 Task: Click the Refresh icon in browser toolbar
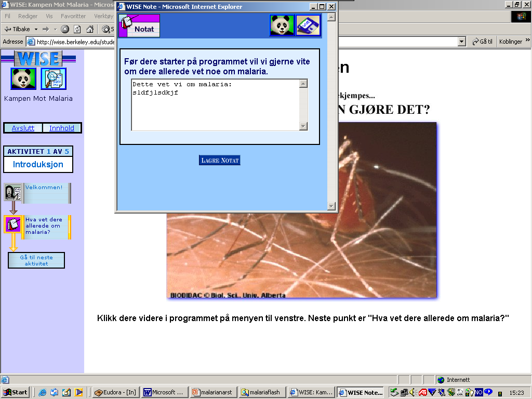click(77, 29)
